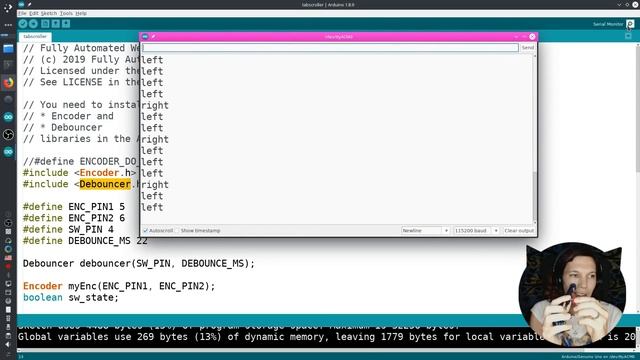Open the Edit menu
Image resolution: width=640 pixels, height=360 pixels.
34,13
